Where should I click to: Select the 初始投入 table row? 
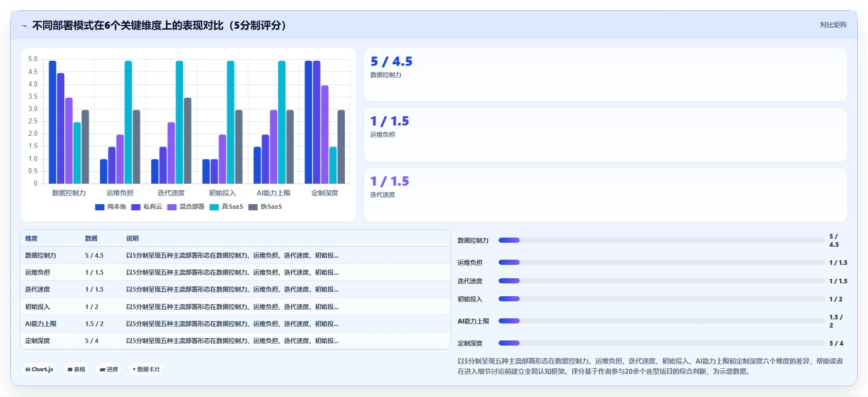236,306
